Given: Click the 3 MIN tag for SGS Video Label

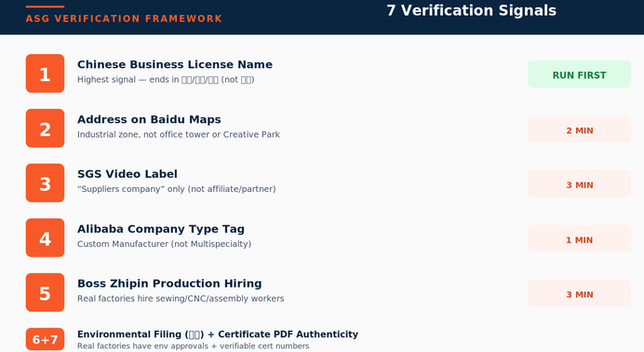Looking at the screenshot, I should (579, 183).
